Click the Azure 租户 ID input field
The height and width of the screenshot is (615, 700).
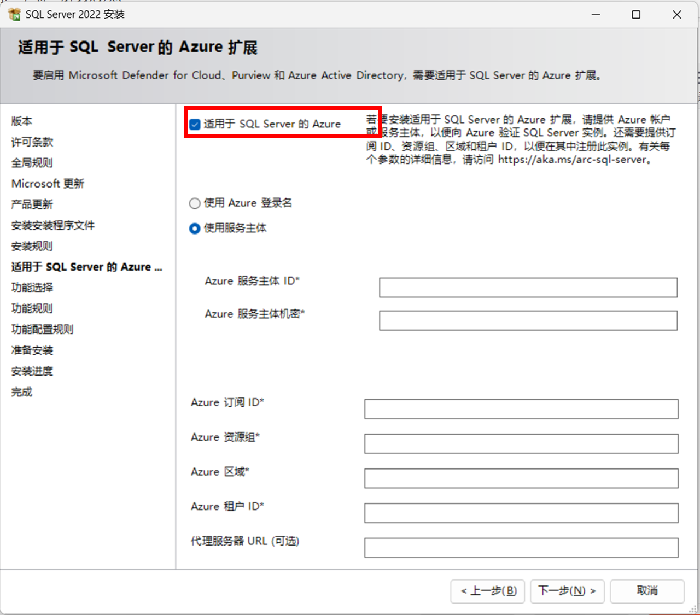coord(521,513)
